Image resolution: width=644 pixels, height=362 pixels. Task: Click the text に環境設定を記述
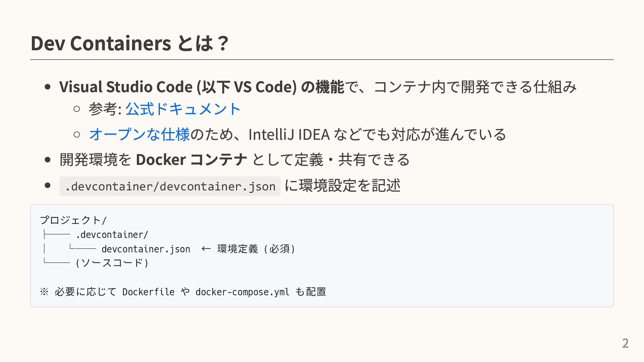[x=342, y=185]
